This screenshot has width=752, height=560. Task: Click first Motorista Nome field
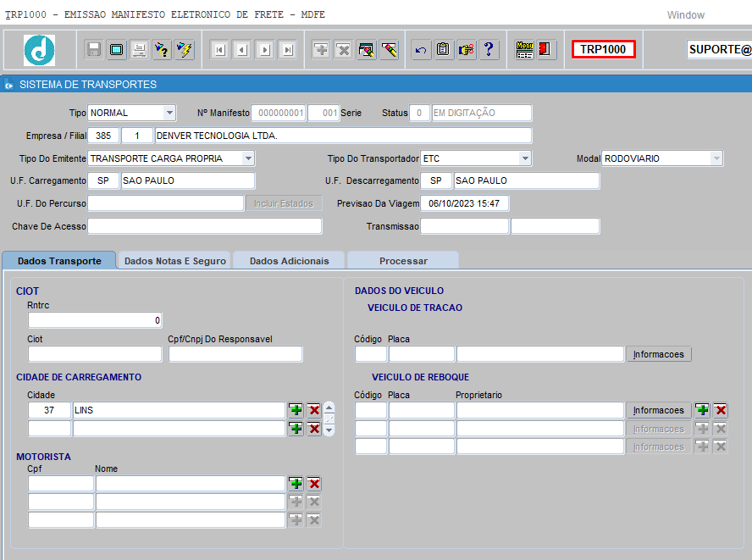coord(191,484)
